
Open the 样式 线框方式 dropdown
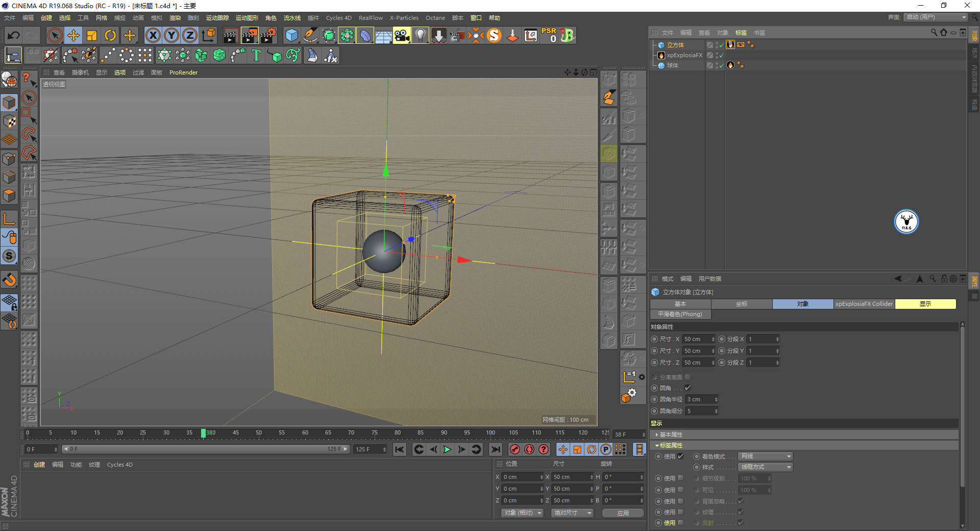[766, 467]
